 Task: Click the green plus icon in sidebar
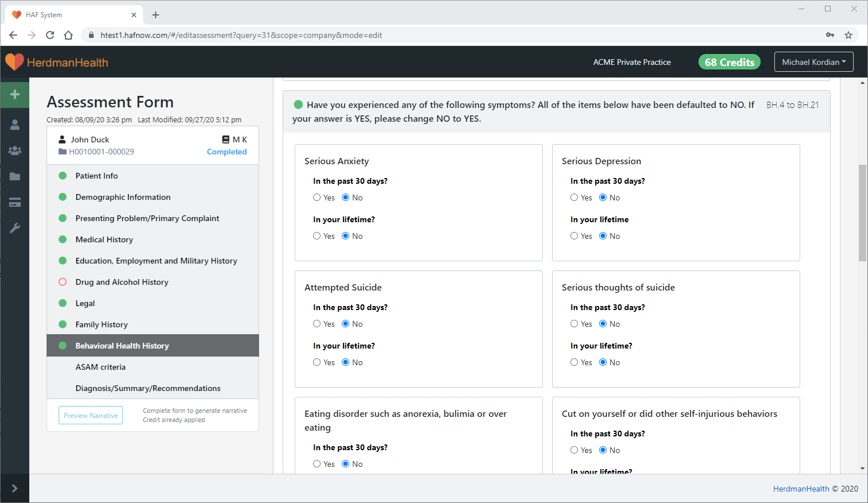point(15,94)
